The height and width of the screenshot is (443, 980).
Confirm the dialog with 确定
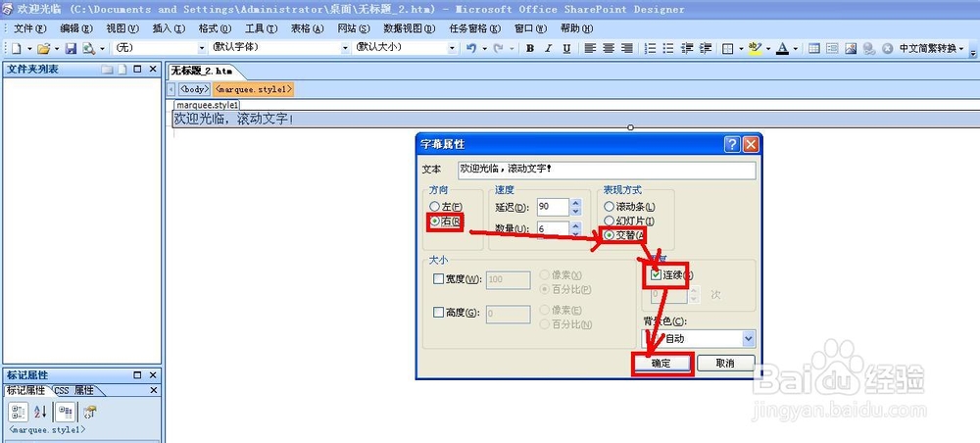pyautogui.click(x=661, y=363)
